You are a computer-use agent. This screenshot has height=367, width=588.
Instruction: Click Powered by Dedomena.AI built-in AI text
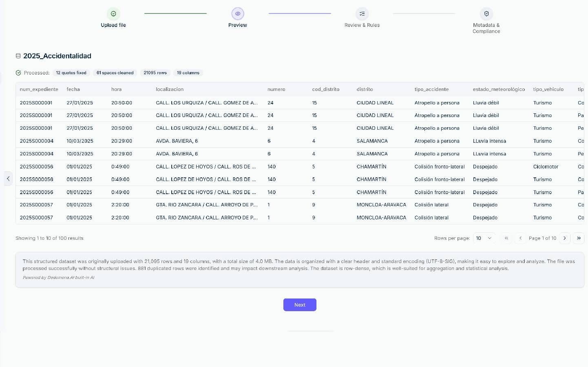[x=58, y=278]
